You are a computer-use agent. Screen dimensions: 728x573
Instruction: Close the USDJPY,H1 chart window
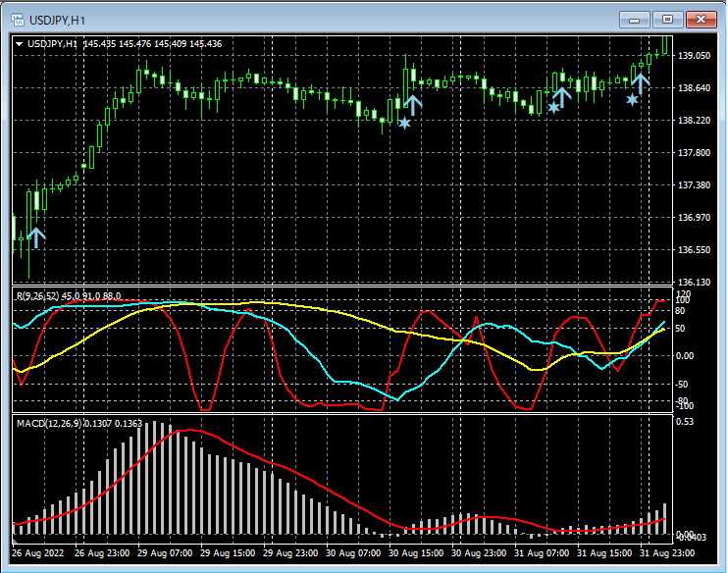702,19
